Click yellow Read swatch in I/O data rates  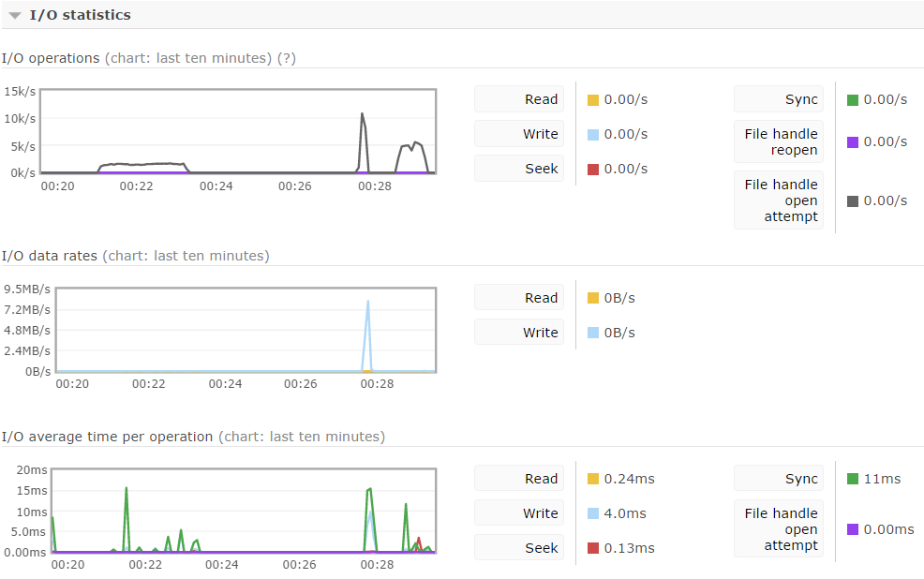(x=593, y=298)
